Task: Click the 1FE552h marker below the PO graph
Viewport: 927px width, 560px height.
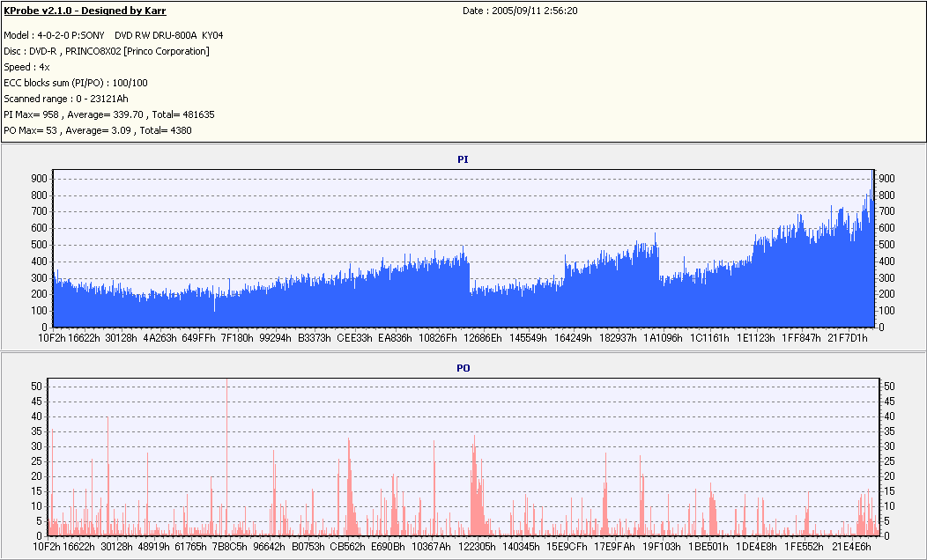Action: [804, 547]
